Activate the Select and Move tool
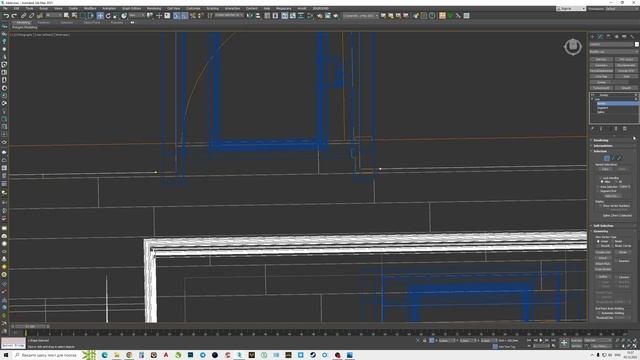The height and width of the screenshot is (360, 640). pyautogui.click(x=100, y=16)
